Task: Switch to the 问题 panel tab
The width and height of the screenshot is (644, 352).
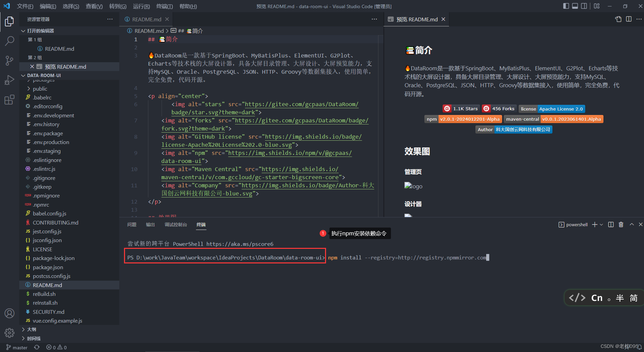Action: coord(132,225)
